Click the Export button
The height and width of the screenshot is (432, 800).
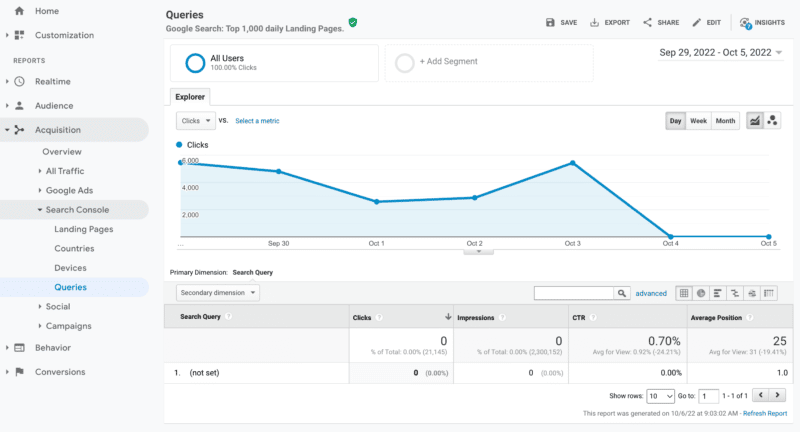[x=610, y=22]
